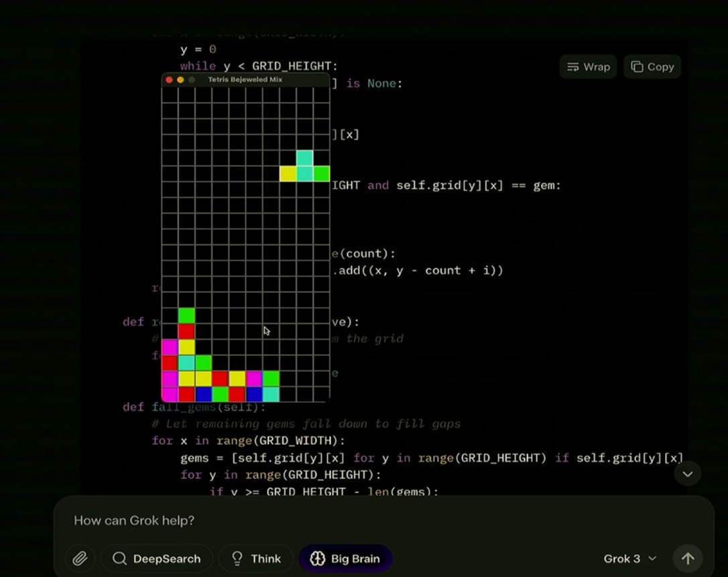Minimize the Tetris Bejeweled Mix window
The width and height of the screenshot is (728, 577).
point(180,80)
